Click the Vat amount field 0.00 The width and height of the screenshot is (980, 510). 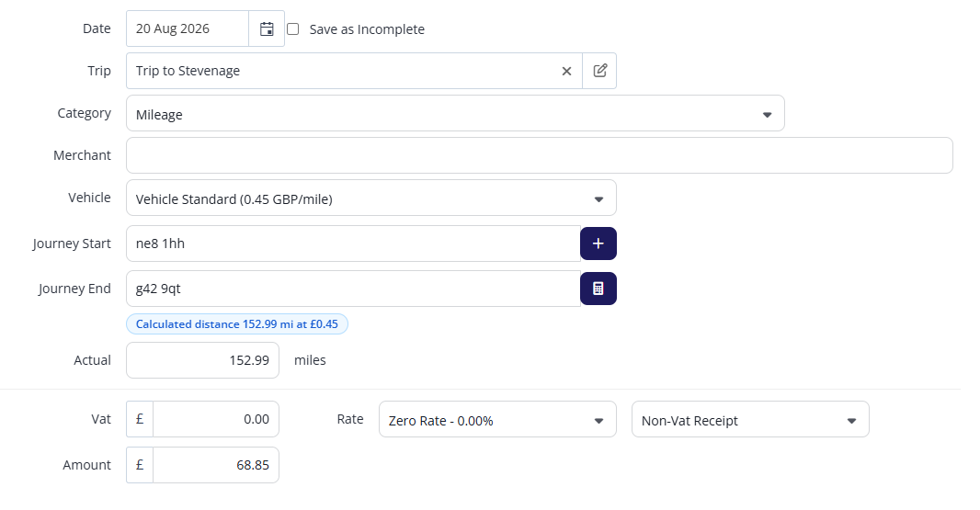click(216, 419)
